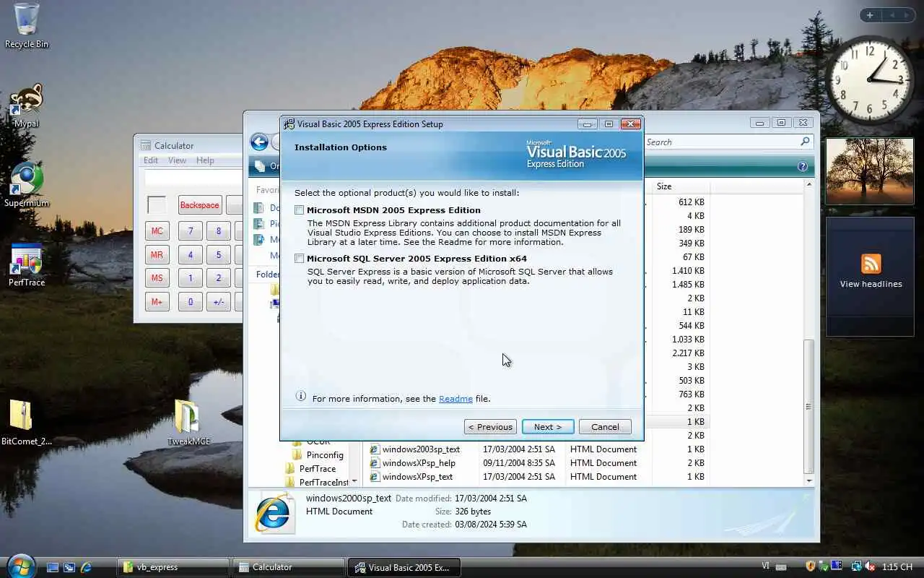Click the down arrow of the folder tree
This screenshot has height=578, width=924.
click(354, 481)
